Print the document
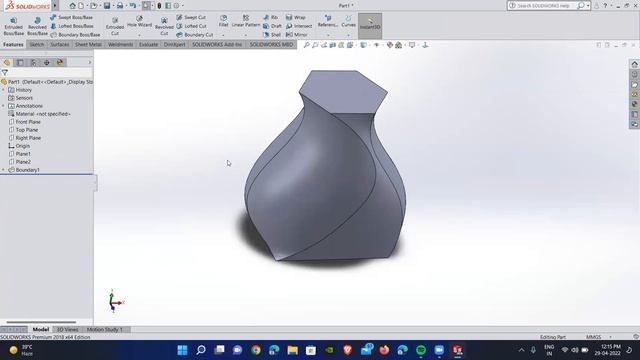The image size is (640, 360). [120, 6]
